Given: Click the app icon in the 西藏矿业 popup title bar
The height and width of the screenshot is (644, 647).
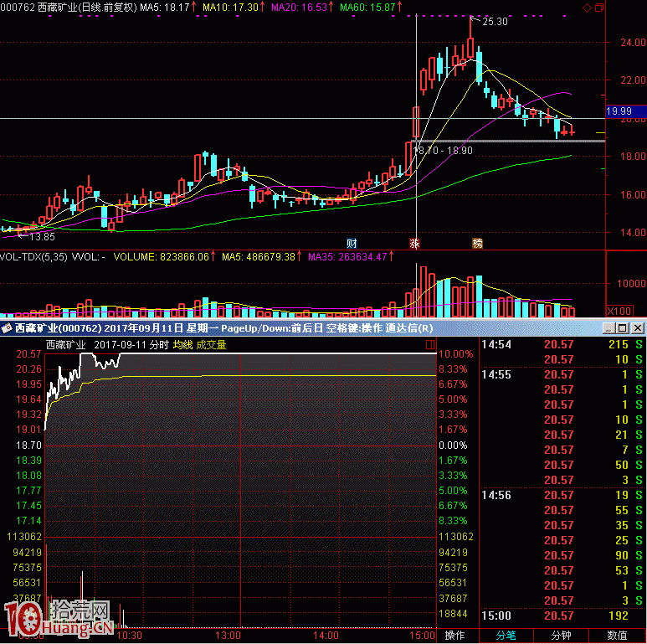Looking at the screenshot, I should tap(6, 328).
